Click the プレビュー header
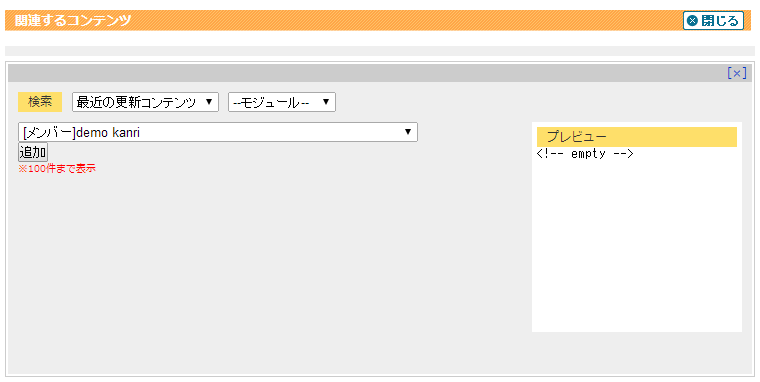 pyautogui.click(x=636, y=137)
